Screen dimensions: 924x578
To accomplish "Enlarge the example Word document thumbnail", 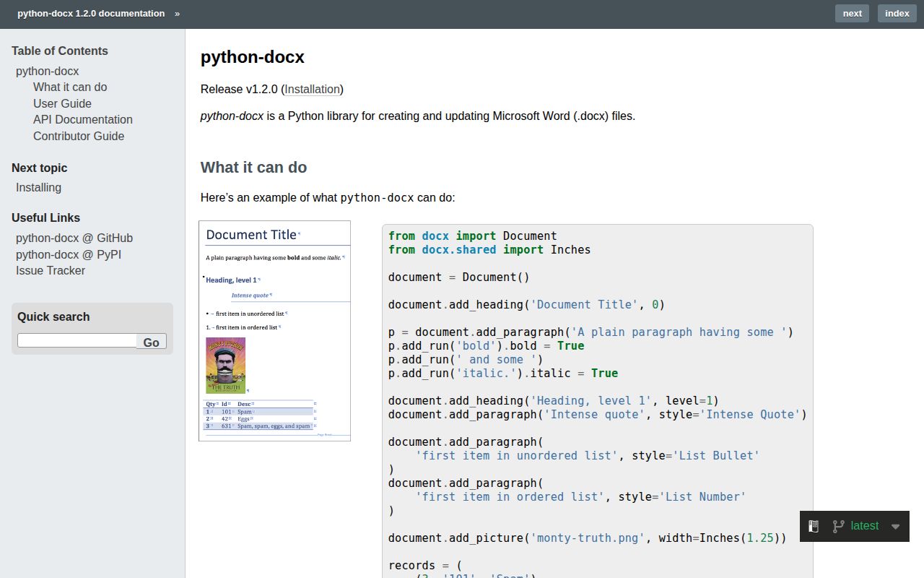I will pyautogui.click(x=274, y=331).
